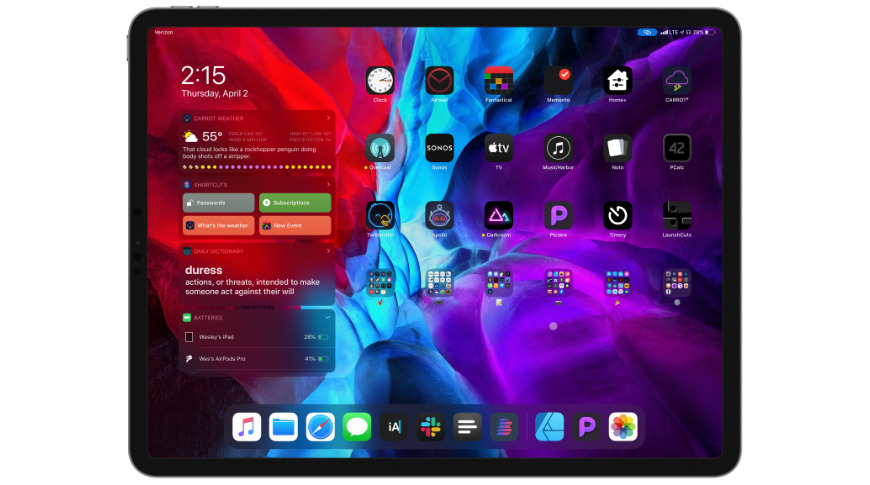This screenshot has width=870, height=485.
Task: Open the sixth folder with gear label
Action: (677, 282)
